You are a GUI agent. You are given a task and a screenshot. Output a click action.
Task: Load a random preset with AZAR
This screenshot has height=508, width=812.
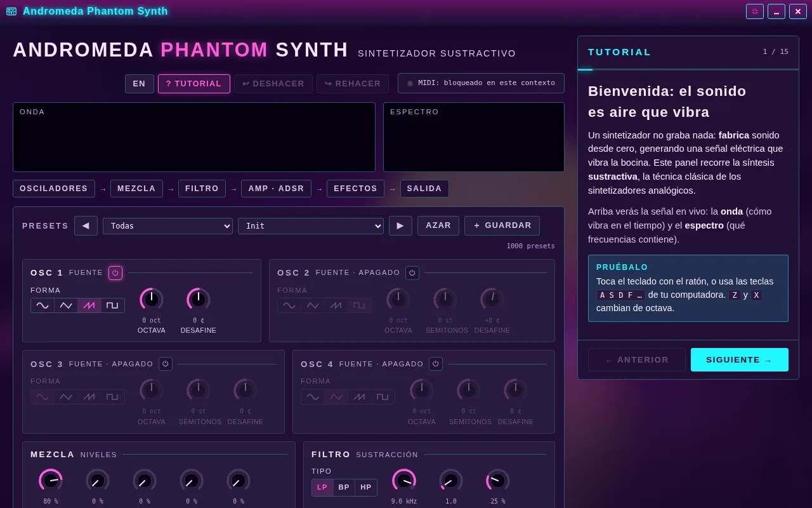coord(438,225)
